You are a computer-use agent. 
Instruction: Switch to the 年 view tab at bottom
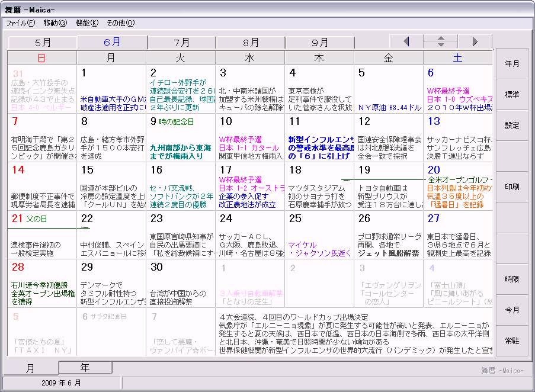85,368
